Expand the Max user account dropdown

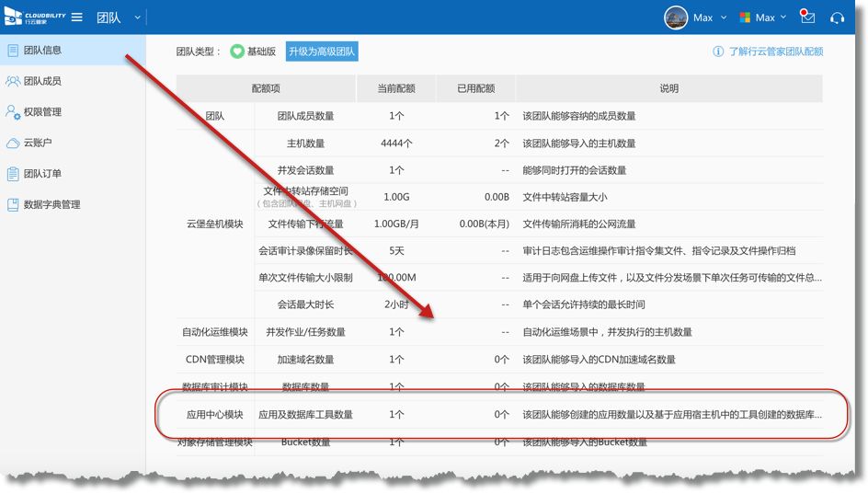724,17
